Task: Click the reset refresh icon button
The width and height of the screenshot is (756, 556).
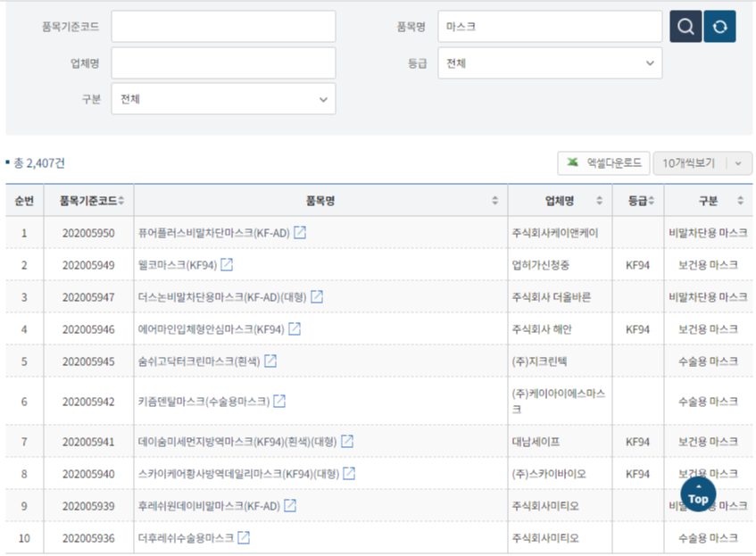Action: pyautogui.click(x=719, y=26)
